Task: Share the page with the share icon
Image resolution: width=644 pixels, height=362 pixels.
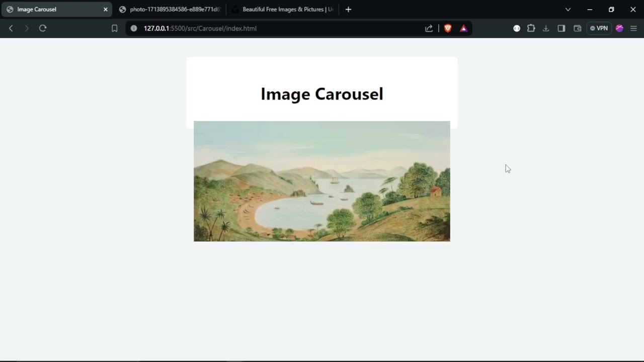Action: 429,28
